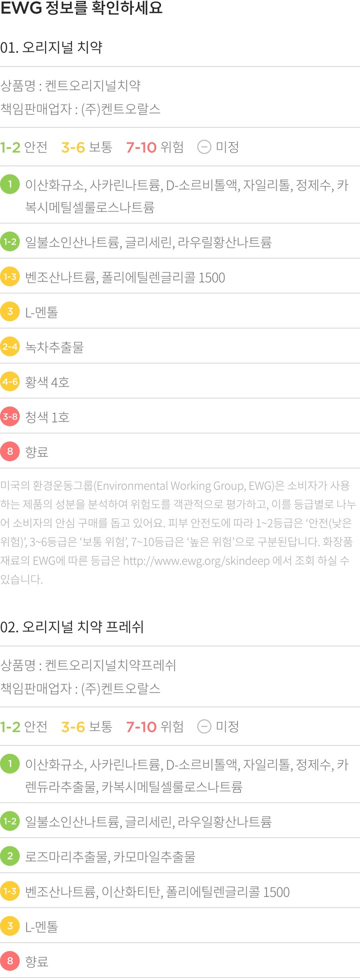
Task: Click the 미정 minus-circle icon under 오리지널 치약 프레쉬
Action: click(204, 726)
